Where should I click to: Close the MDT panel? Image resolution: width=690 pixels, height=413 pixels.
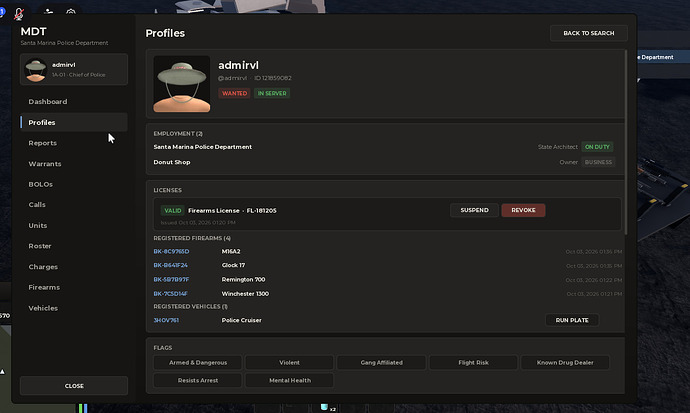[x=74, y=386]
